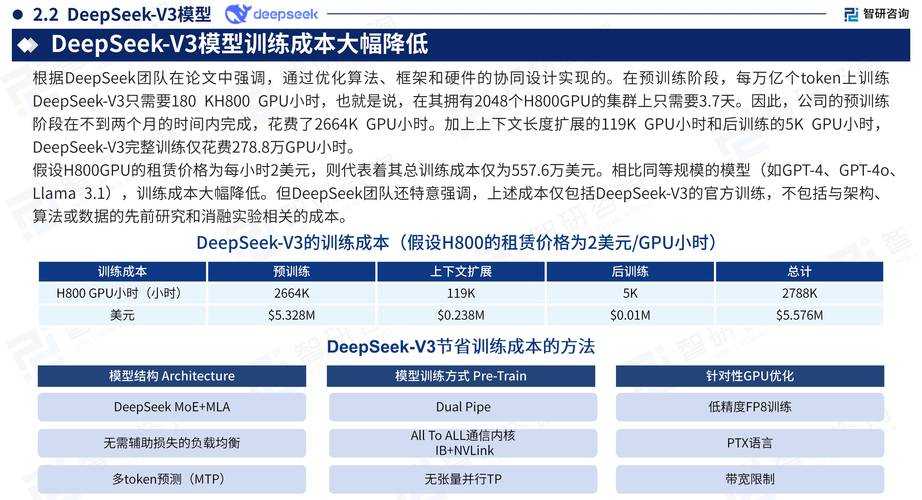
Task: Select the '$5.328M' cell
Action: pos(292,315)
